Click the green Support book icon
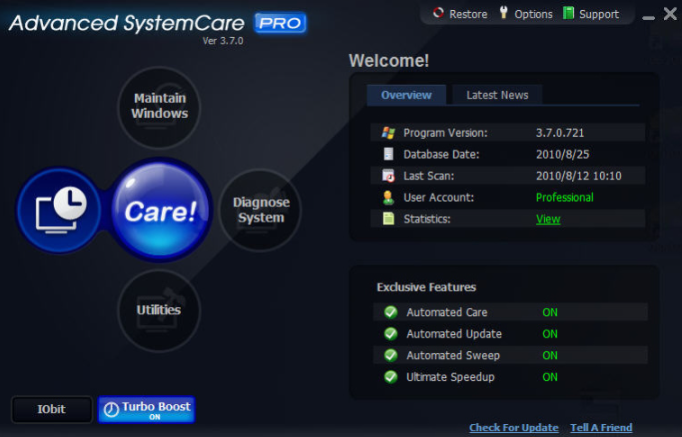The height and width of the screenshot is (437, 682). [568, 13]
